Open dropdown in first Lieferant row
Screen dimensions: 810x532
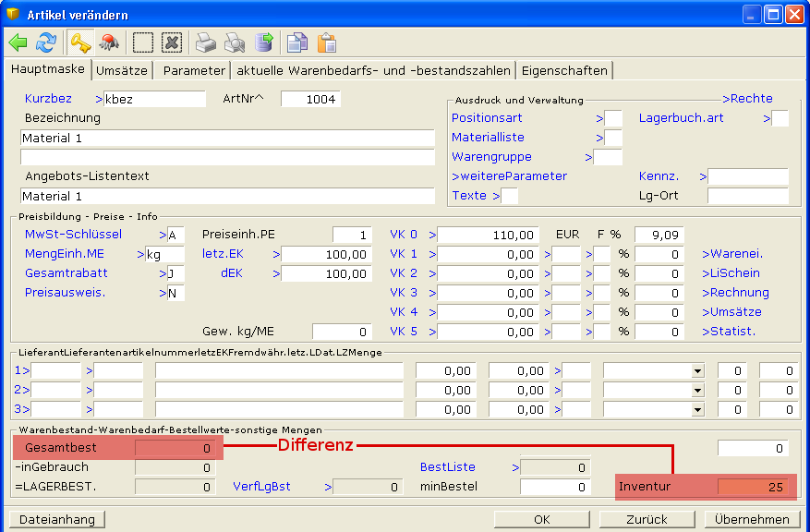click(x=698, y=370)
